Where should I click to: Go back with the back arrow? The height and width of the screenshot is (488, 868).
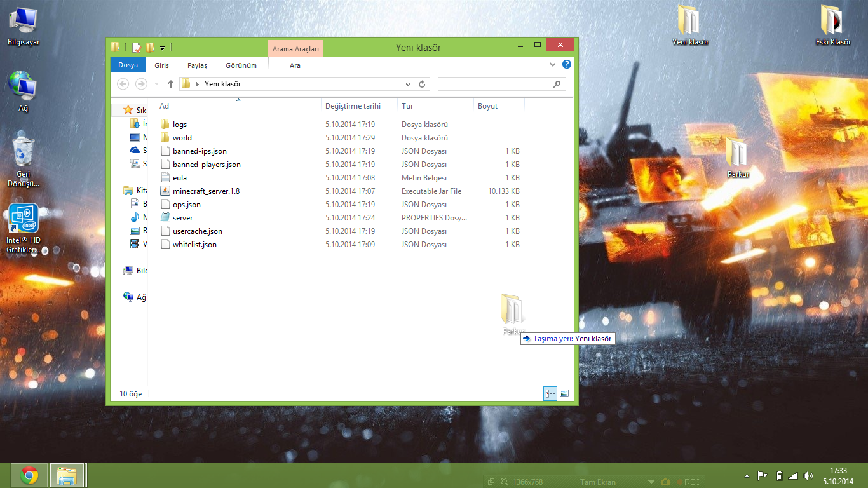click(x=123, y=84)
